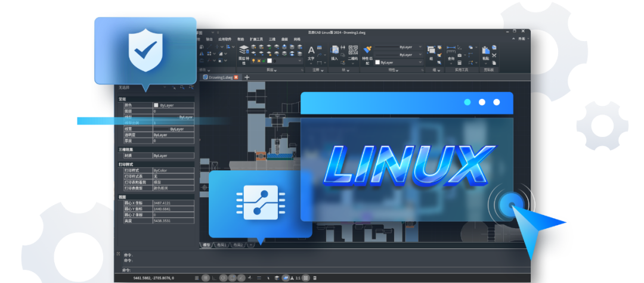Viewport: 644px width, 283px height.
Task: Expand the 块 (Block) panel title arrow
Action: (348, 70)
